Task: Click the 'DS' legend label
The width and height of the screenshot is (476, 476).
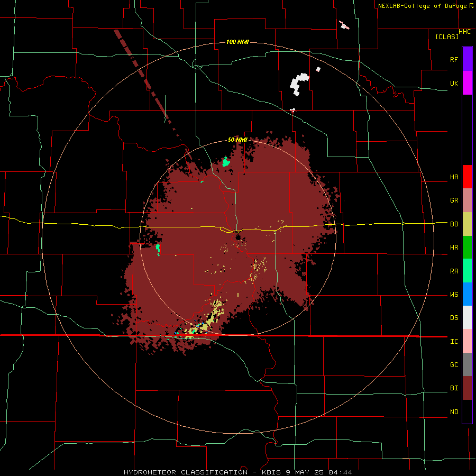Action: click(454, 318)
